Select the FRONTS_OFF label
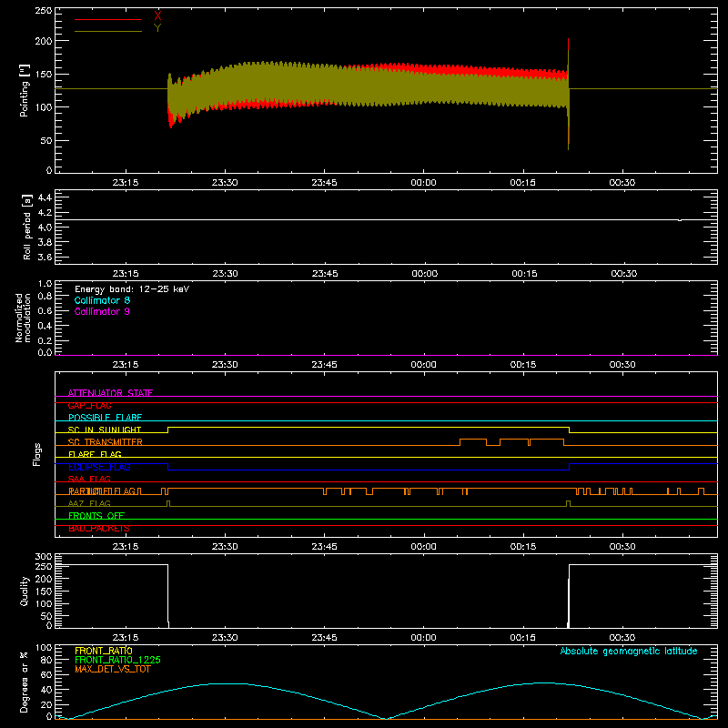 96,516
